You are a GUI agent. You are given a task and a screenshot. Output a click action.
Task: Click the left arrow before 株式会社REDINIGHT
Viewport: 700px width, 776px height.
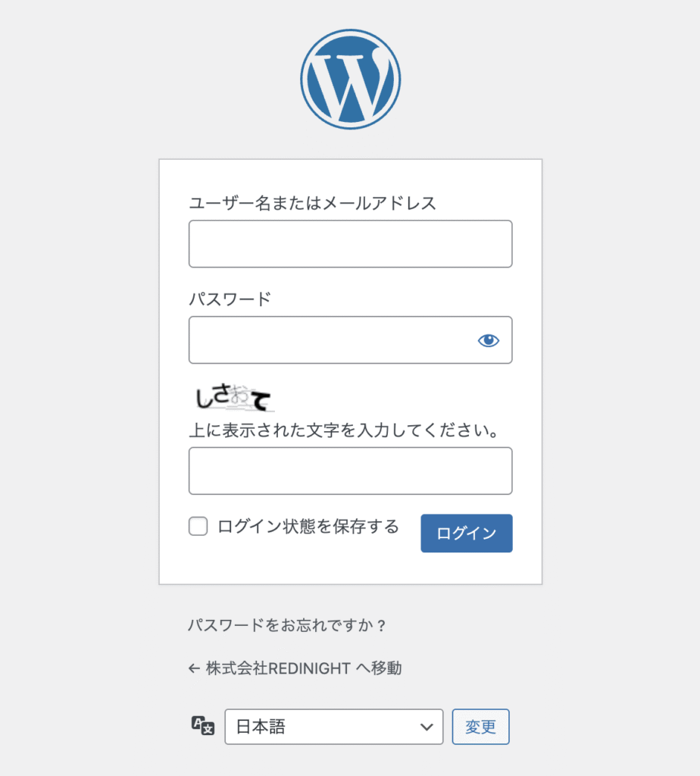[194, 668]
